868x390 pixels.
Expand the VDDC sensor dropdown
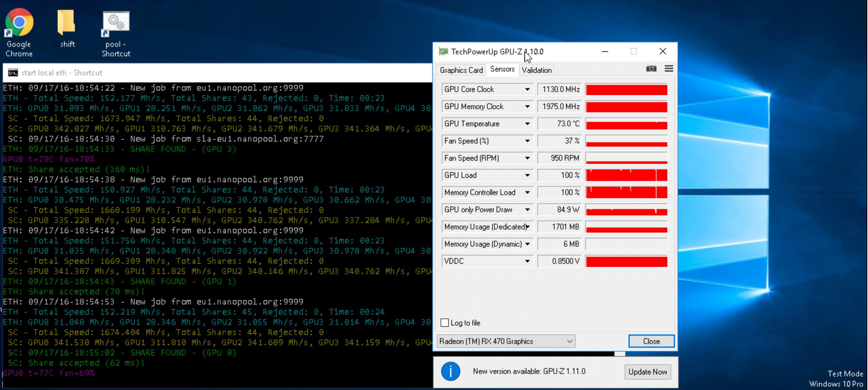click(527, 261)
